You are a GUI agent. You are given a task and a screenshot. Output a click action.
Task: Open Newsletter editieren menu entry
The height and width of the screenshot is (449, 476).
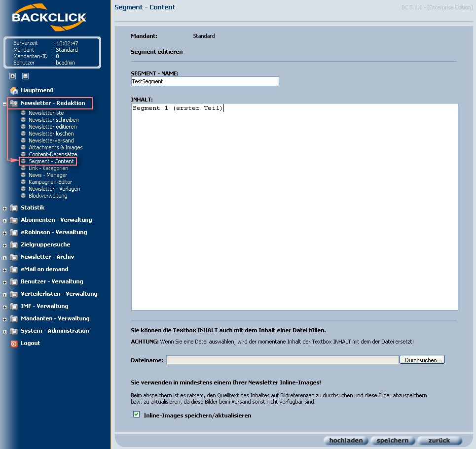click(x=52, y=127)
